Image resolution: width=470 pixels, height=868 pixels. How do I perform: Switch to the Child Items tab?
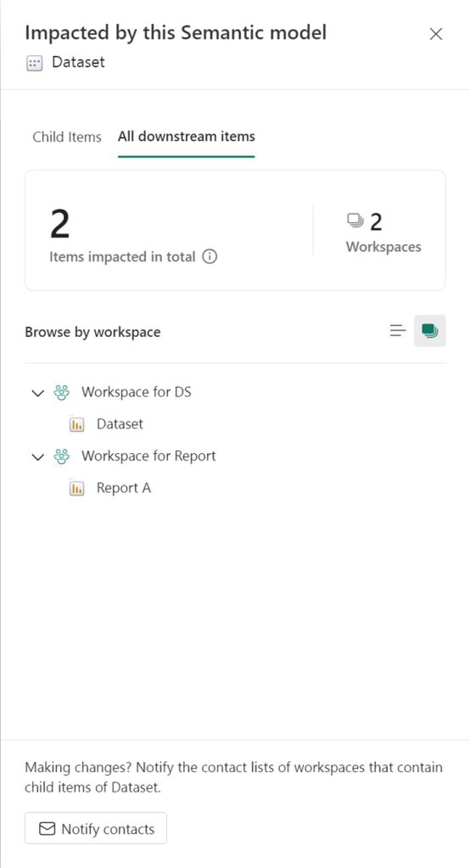tap(67, 137)
